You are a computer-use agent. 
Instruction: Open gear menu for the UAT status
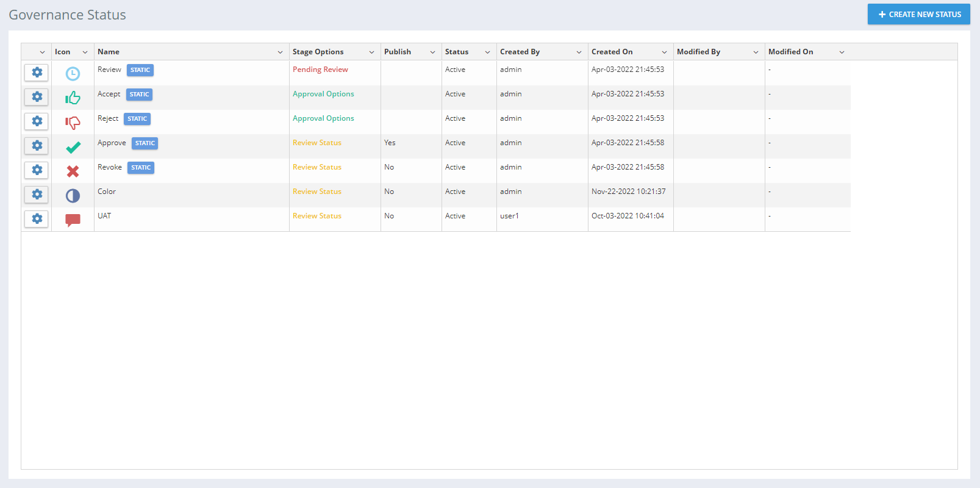pyautogui.click(x=37, y=219)
